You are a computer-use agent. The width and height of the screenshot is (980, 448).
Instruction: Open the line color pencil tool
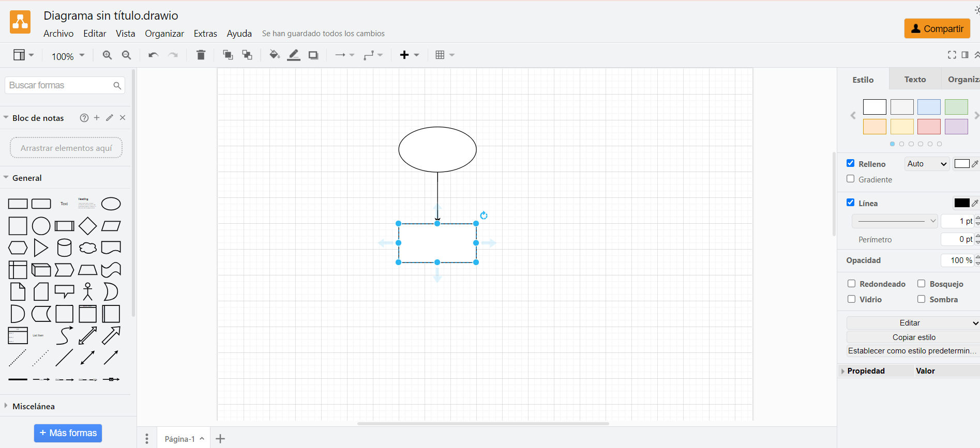(294, 55)
